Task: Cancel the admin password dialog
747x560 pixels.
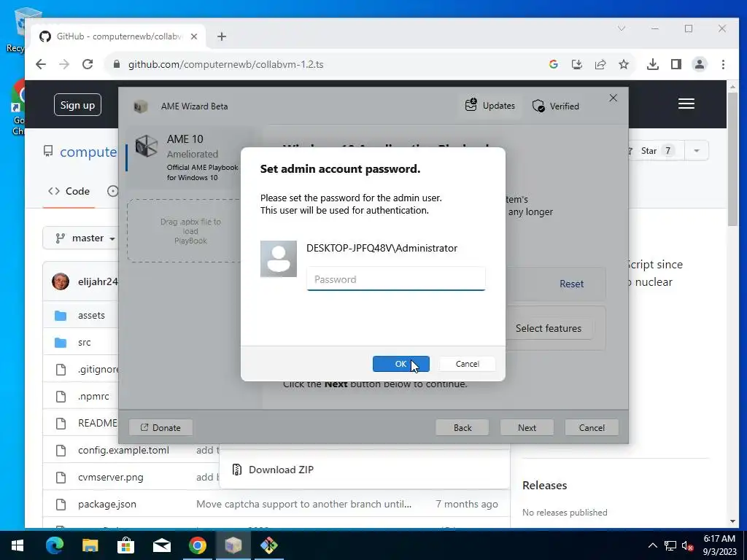Action: pyautogui.click(x=467, y=364)
